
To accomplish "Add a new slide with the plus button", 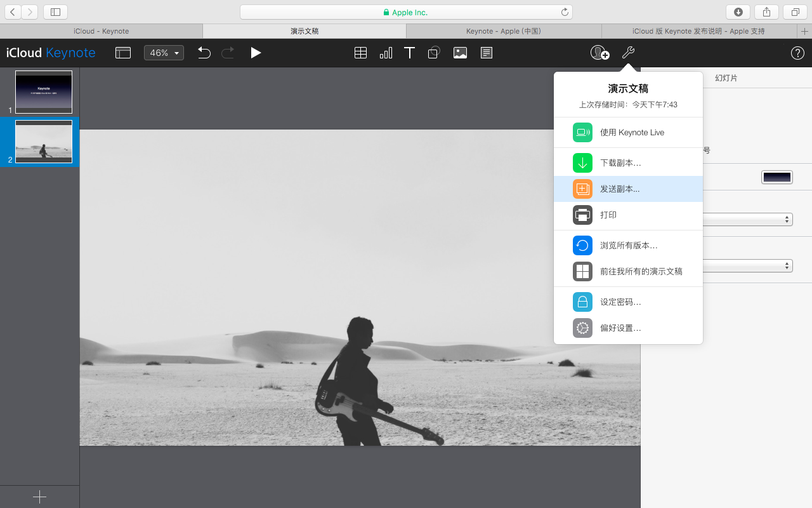I will click(39, 497).
